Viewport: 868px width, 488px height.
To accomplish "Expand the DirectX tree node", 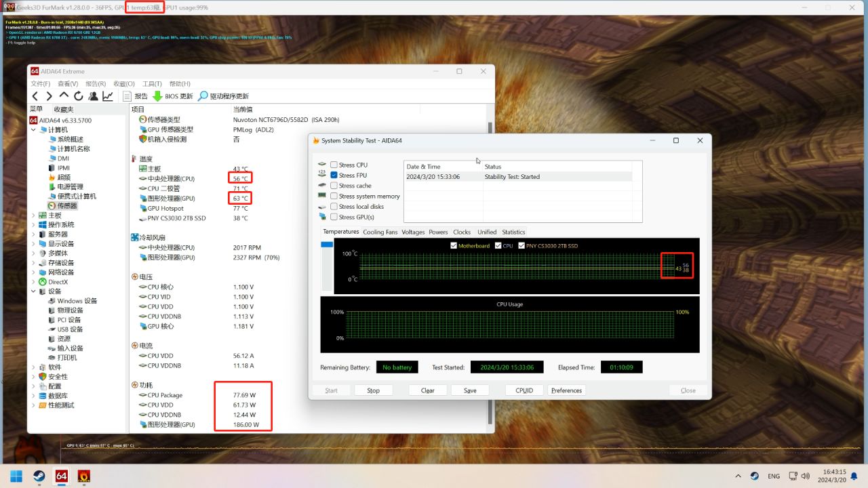I will tap(33, 281).
